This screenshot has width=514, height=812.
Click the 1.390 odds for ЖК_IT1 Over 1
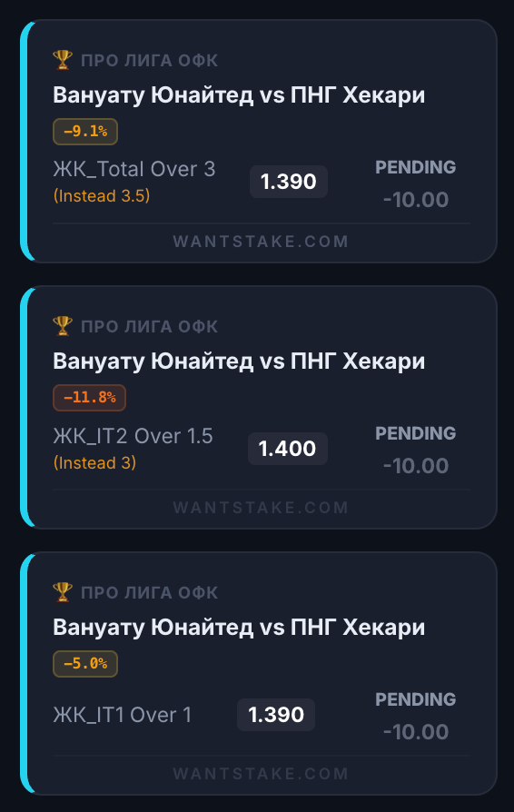click(x=276, y=715)
